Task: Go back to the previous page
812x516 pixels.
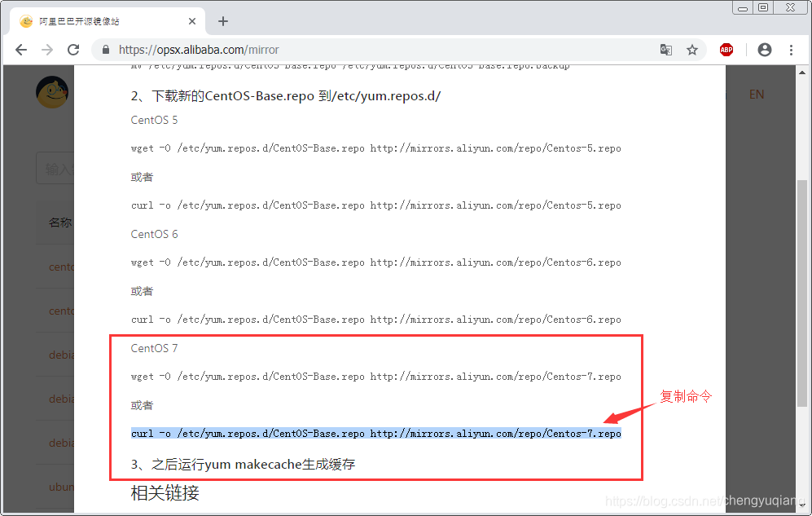Action: coord(21,50)
